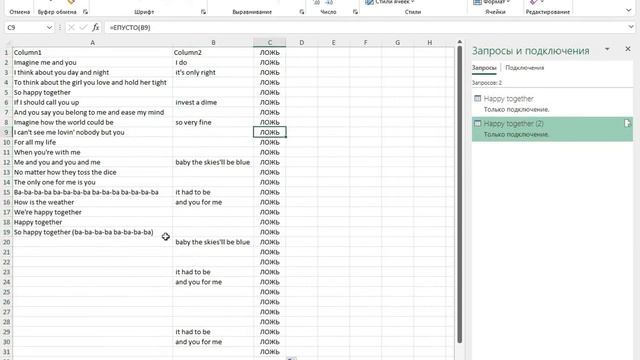Screen dimensions: 640x360
Task: Click into the formula =ЕПУСТО(B9) field
Action: click(365, 27)
